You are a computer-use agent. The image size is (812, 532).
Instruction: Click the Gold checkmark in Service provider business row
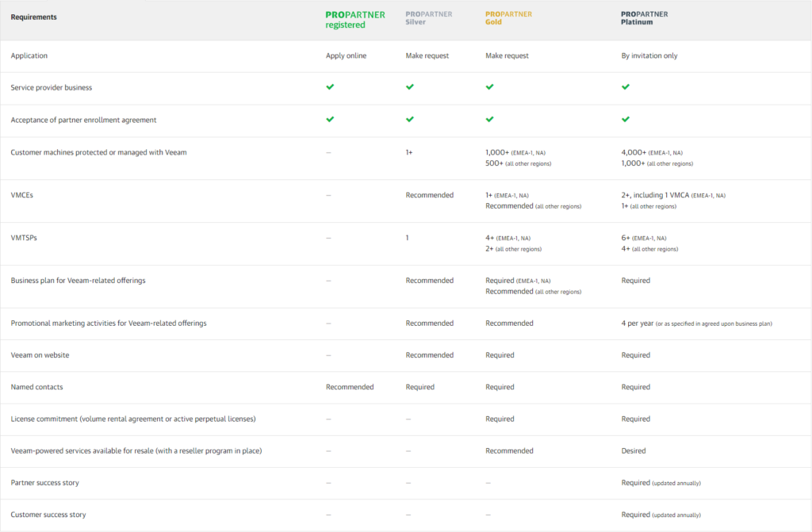tap(489, 87)
